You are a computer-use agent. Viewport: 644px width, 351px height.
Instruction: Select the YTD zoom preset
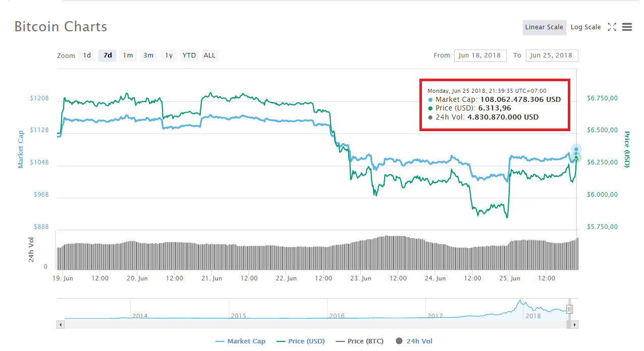click(x=189, y=55)
